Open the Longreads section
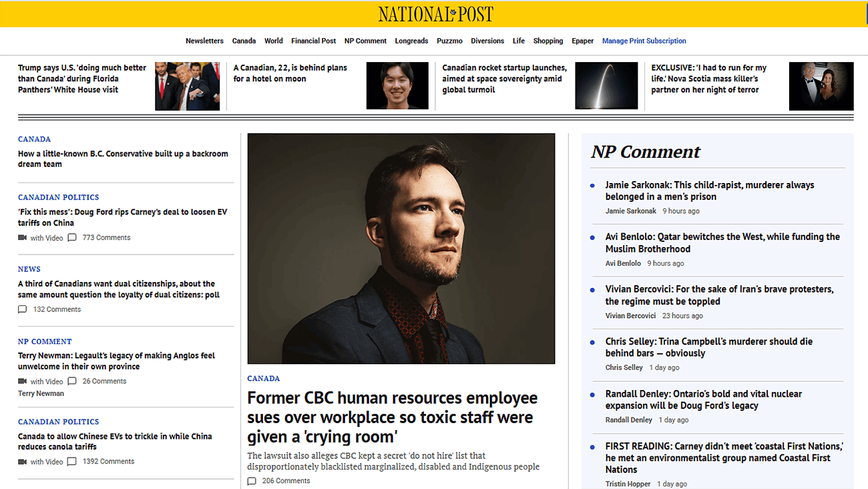 click(x=411, y=41)
